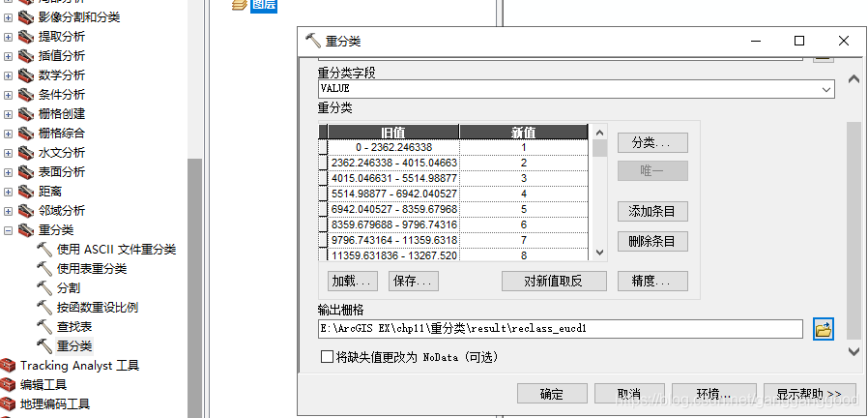Expand the 表面分析 toolset

coord(8,173)
